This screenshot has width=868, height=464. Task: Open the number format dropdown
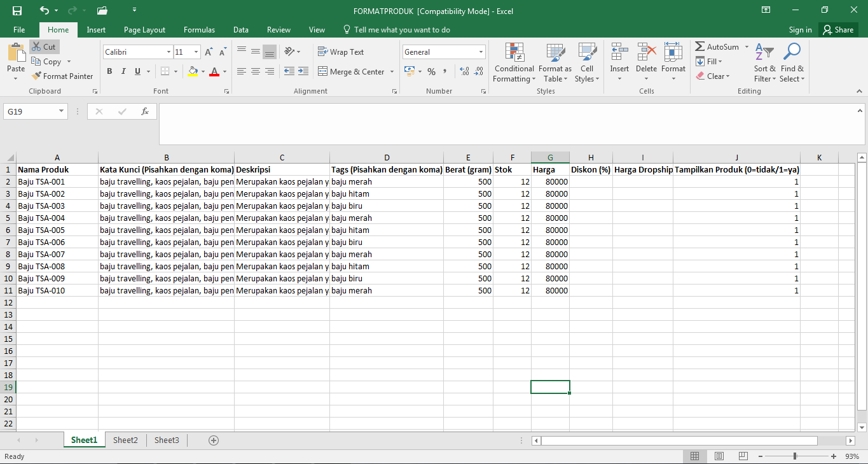click(481, 52)
